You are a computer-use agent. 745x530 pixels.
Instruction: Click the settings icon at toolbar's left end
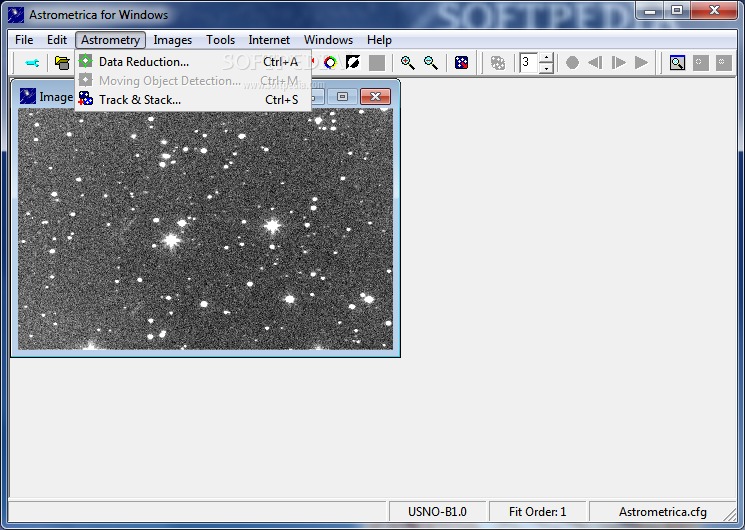click(x=32, y=63)
